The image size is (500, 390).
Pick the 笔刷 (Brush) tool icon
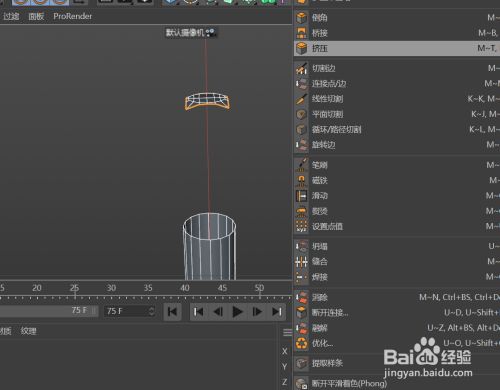coord(302,165)
